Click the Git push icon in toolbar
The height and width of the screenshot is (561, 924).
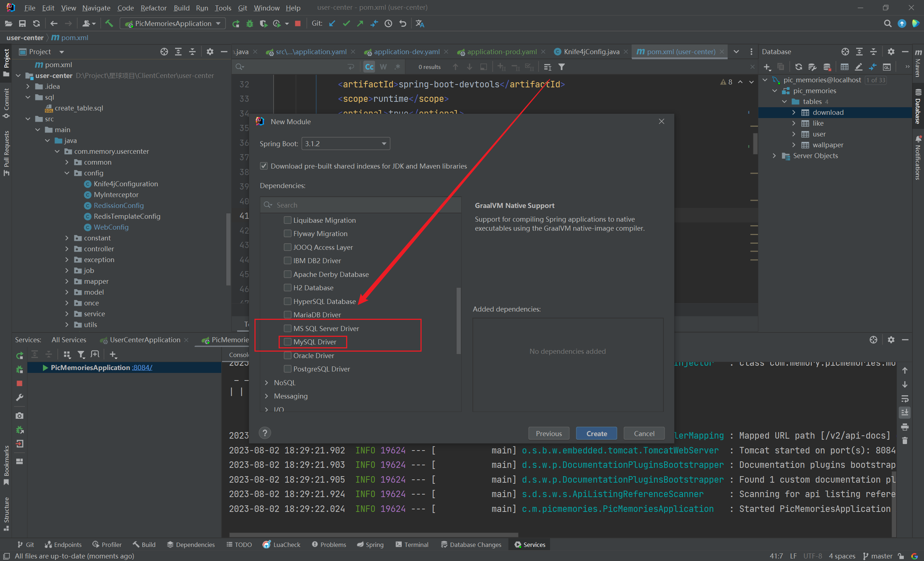[360, 25]
